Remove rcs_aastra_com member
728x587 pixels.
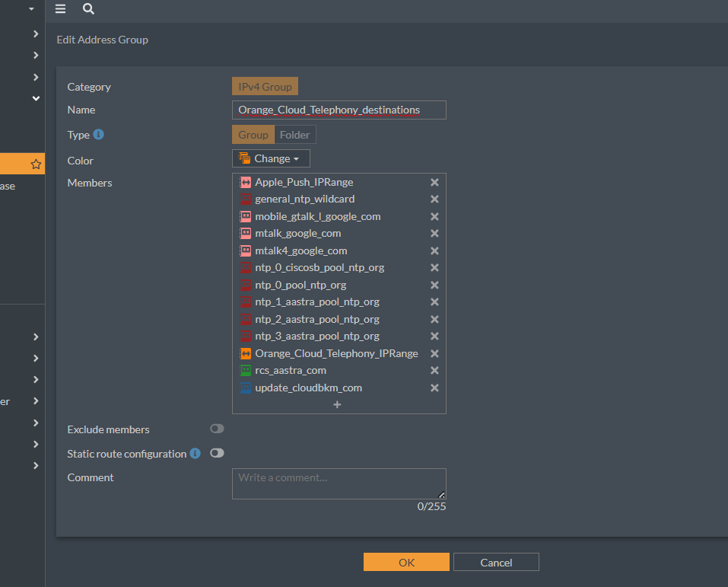pos(434,371)
